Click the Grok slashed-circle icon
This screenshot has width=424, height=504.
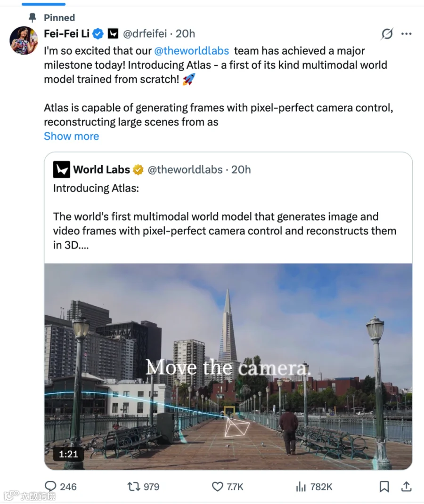coord(387,34)
